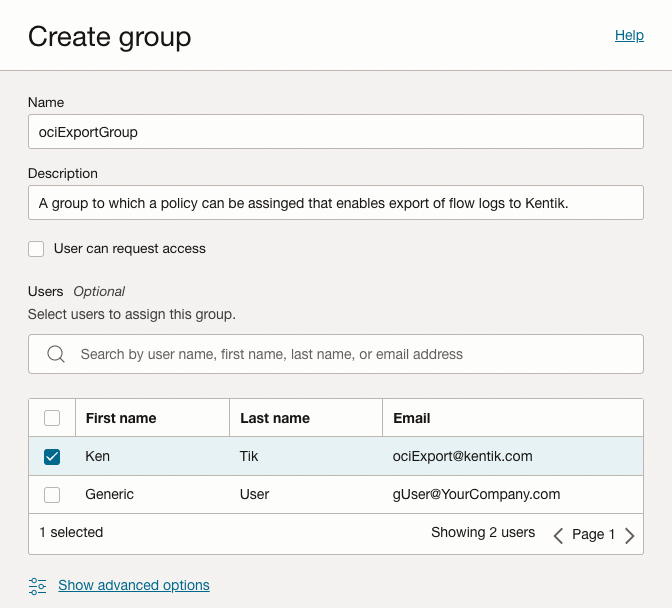The image size is (672, 608).
Task: Sort by Last name column header
Action: tap(275, 418)
